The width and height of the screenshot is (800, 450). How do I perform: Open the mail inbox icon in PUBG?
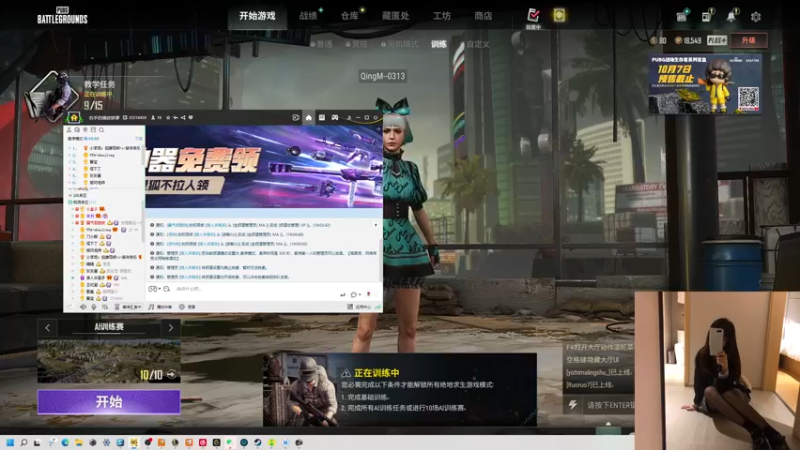click(682, 16)
